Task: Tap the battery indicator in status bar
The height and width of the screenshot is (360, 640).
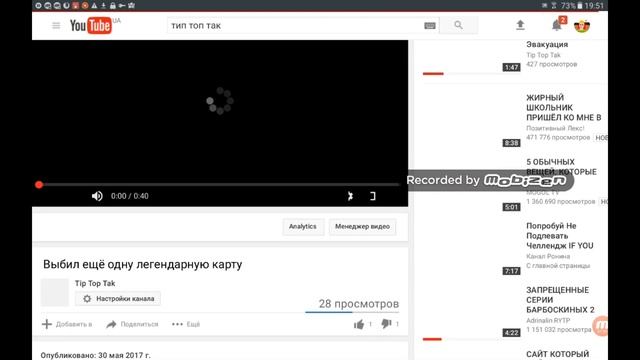Action: tap(579, 5)
